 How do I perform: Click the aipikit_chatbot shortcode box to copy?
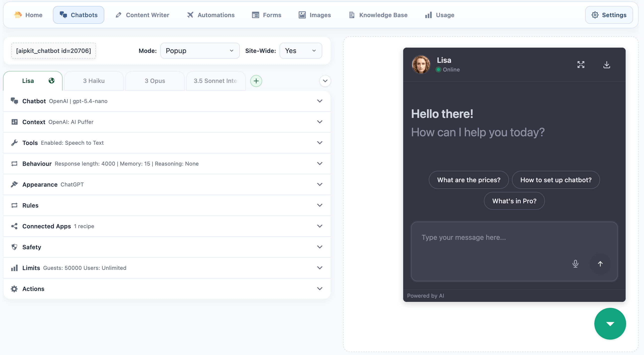(x=53, y=51)
